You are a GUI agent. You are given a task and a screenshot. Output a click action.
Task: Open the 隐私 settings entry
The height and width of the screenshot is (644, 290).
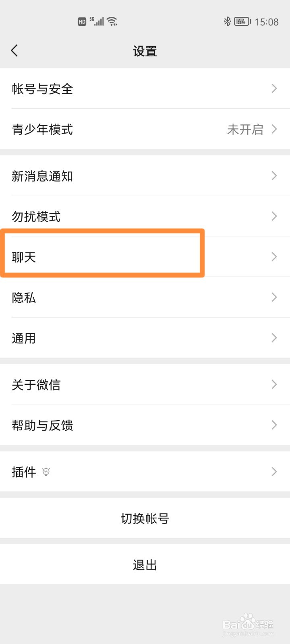point(145,297)
